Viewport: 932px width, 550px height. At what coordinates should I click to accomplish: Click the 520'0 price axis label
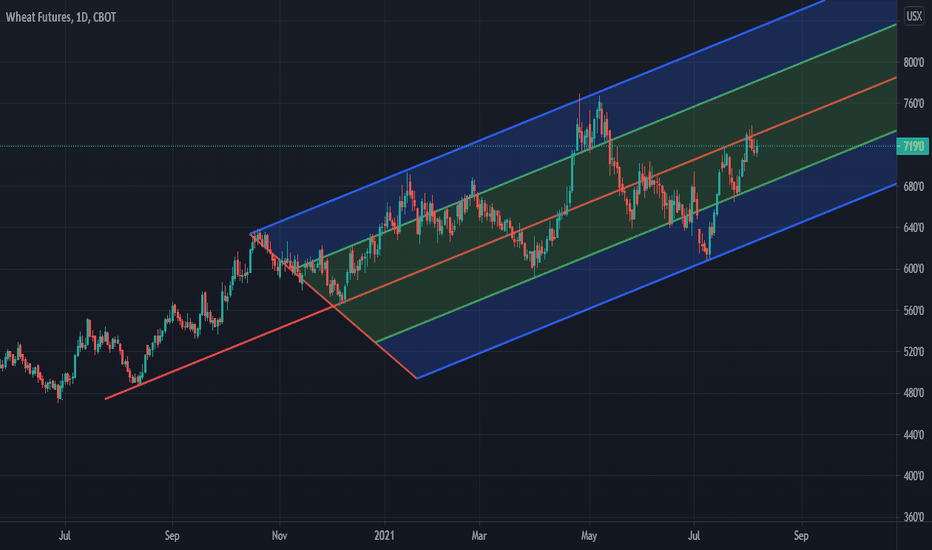pos(914,352)
